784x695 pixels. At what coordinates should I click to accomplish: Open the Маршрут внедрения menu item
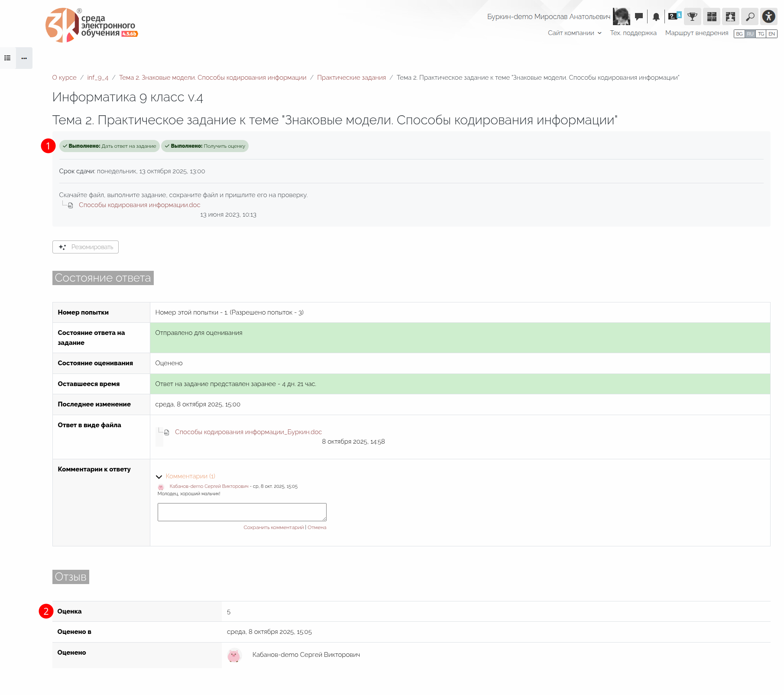pyautogui.click(x=697, y=33)
